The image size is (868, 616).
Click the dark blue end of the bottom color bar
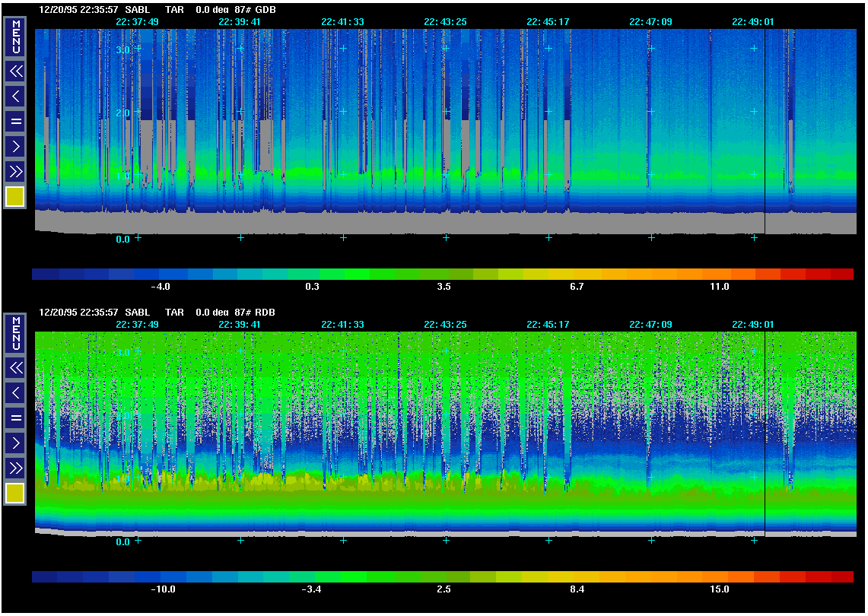[46, 576]
